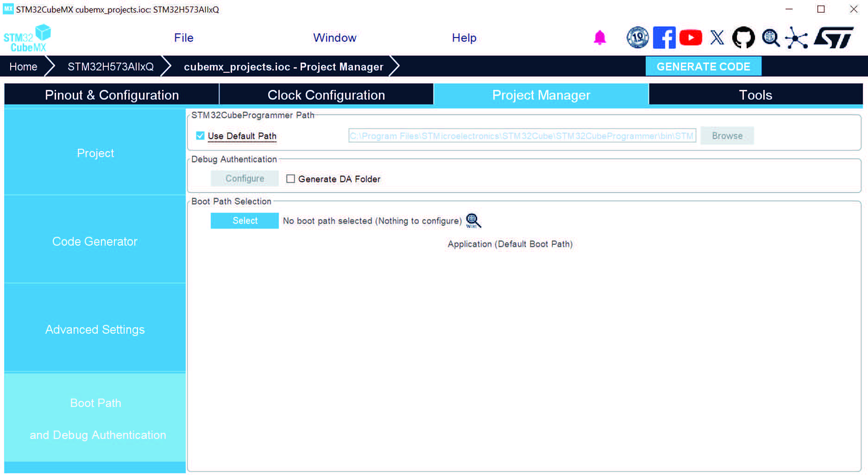Open the X social media icon
The width and height of the screenshot is (868, 476).
(x=717, y=38)
